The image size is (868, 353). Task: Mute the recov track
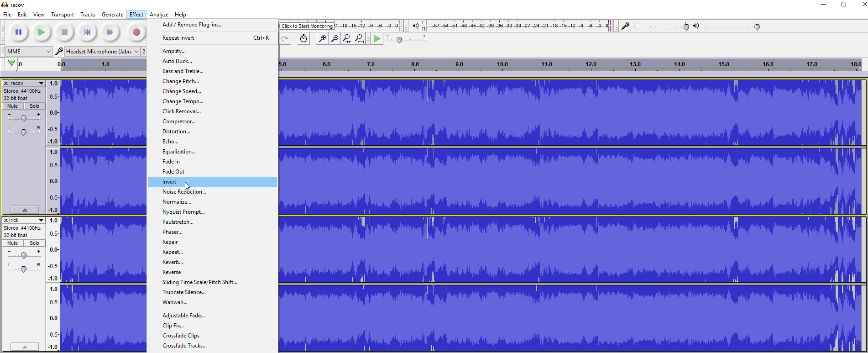click(x=13, y=106)
